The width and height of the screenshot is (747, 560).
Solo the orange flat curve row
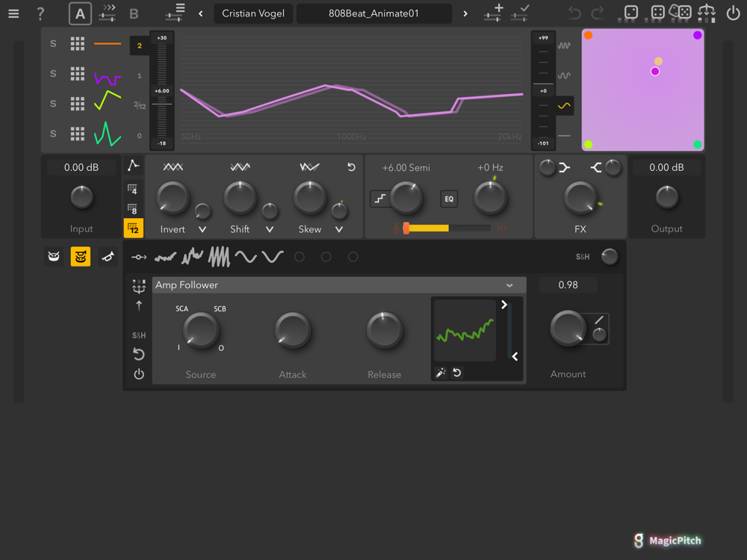[53, 44]
